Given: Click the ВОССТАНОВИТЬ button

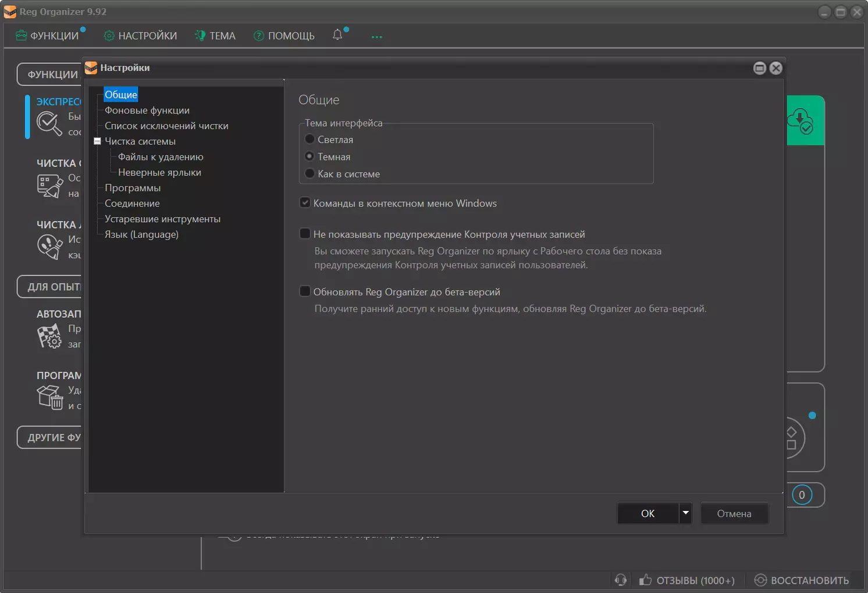Looking at the screenshot, I should [x=802, y=580].
